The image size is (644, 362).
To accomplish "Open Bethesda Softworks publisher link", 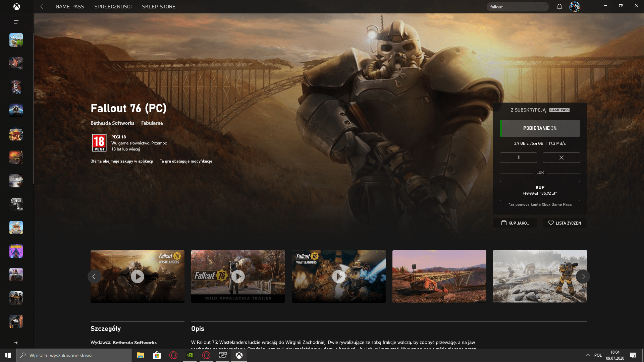I will [112, 123].
